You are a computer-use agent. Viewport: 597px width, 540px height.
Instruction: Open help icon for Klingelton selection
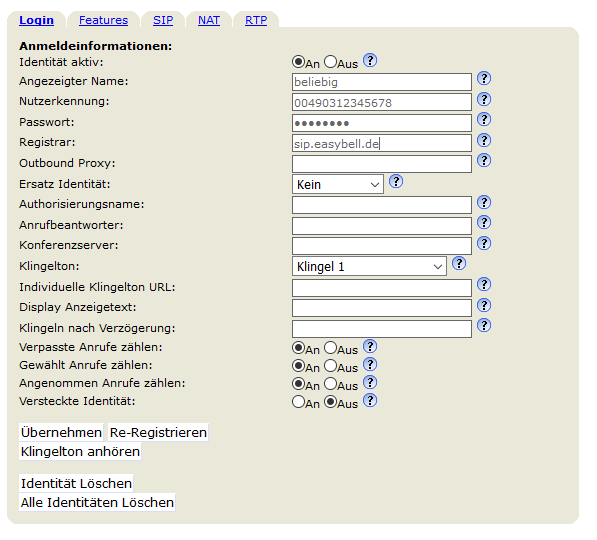pos(459,263)
